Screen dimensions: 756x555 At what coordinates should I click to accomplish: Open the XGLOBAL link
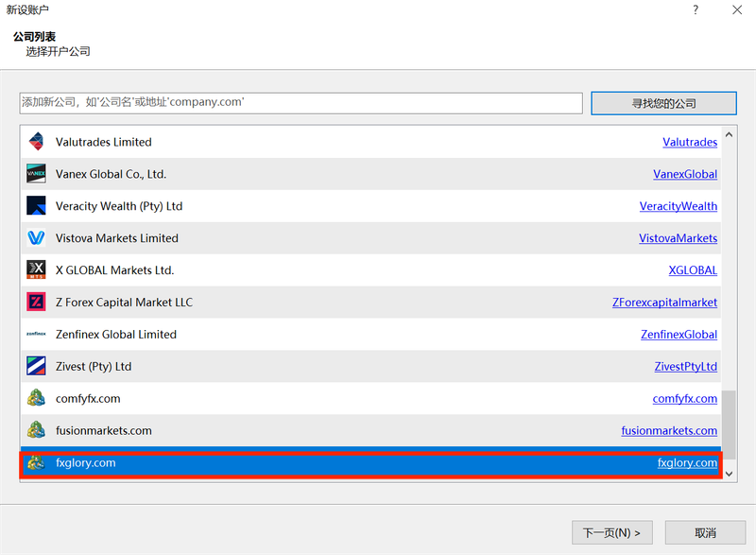coord(693,270)
